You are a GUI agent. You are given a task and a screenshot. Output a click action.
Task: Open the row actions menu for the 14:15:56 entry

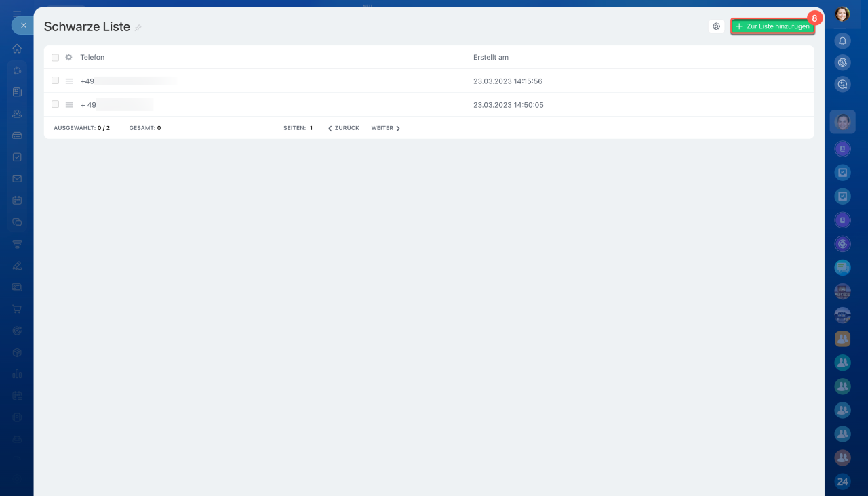pos(69,81)
